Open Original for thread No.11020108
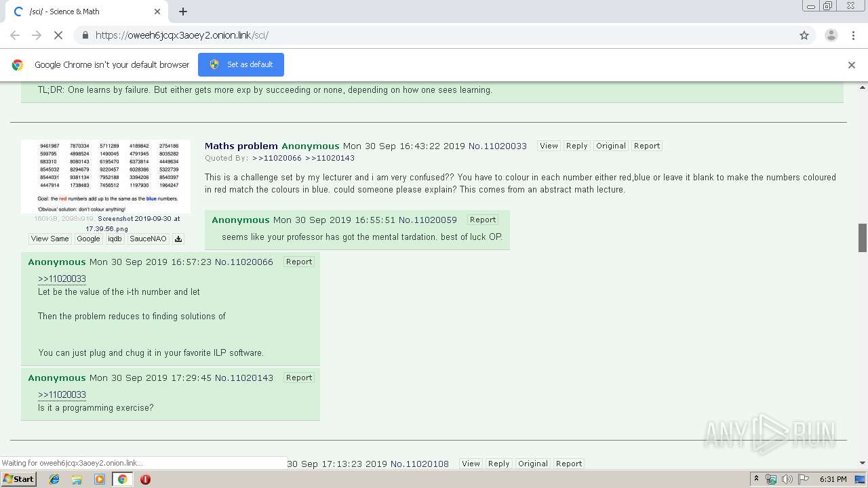This screenshot has height=488, width=868. (x=533, y=464)
